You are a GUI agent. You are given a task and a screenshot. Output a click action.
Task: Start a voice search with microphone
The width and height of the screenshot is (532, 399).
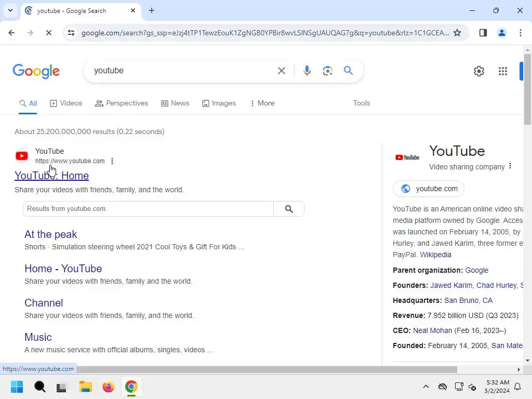click(x=307, y=71)
